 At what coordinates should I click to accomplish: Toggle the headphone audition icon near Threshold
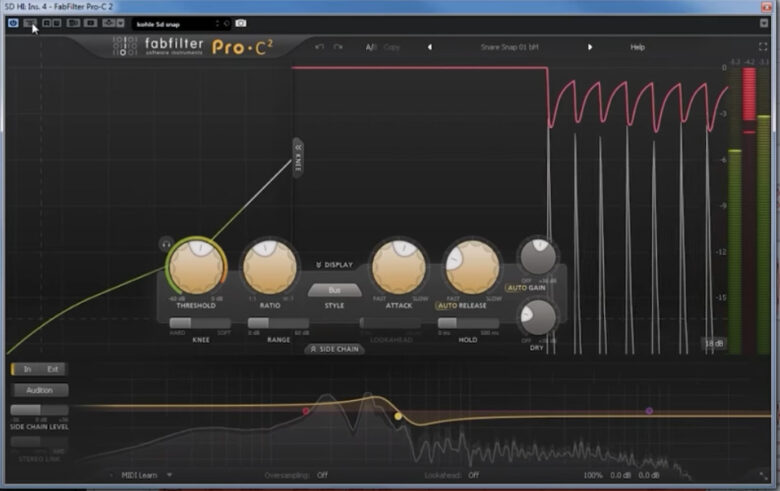click(x=166, y=244)
